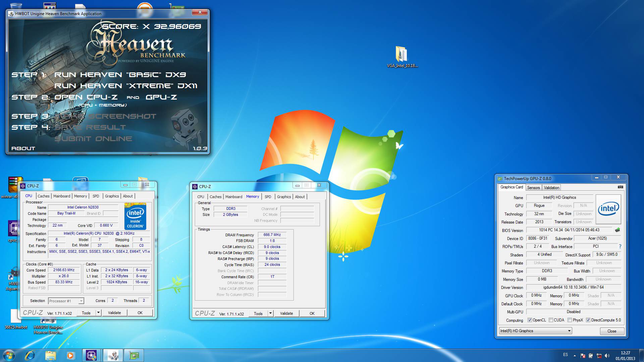Screen dimensions: 644x362
Task: Click Validate in the left CPU-Z window
Action: (x=114, y=313)
